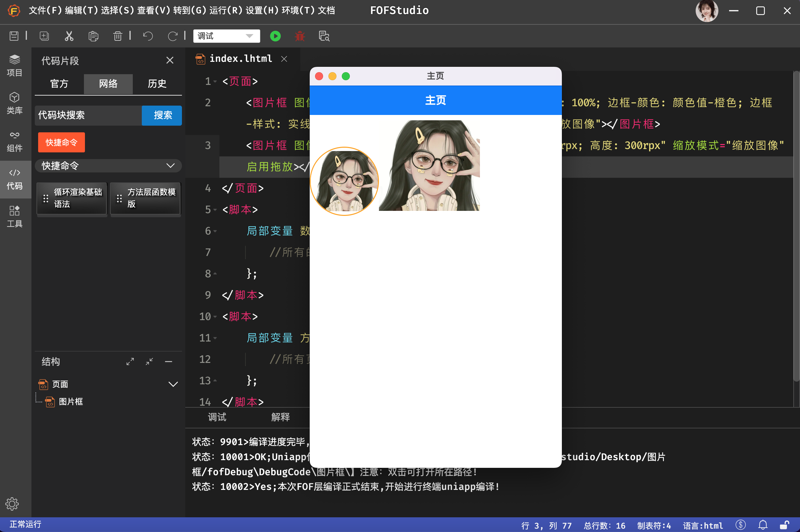Viewport: 800px width, 532px height.
Task: Switch to the 网络 snippets tab
Action: tap(108, 84)
